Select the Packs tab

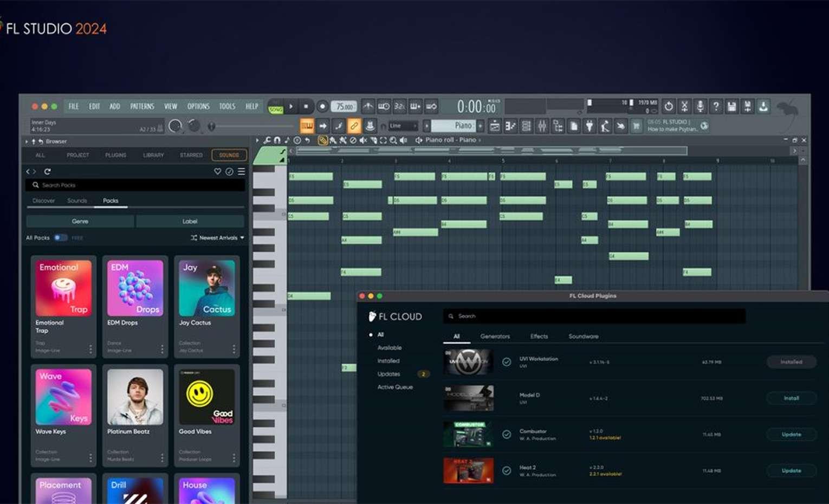[111, 201]
